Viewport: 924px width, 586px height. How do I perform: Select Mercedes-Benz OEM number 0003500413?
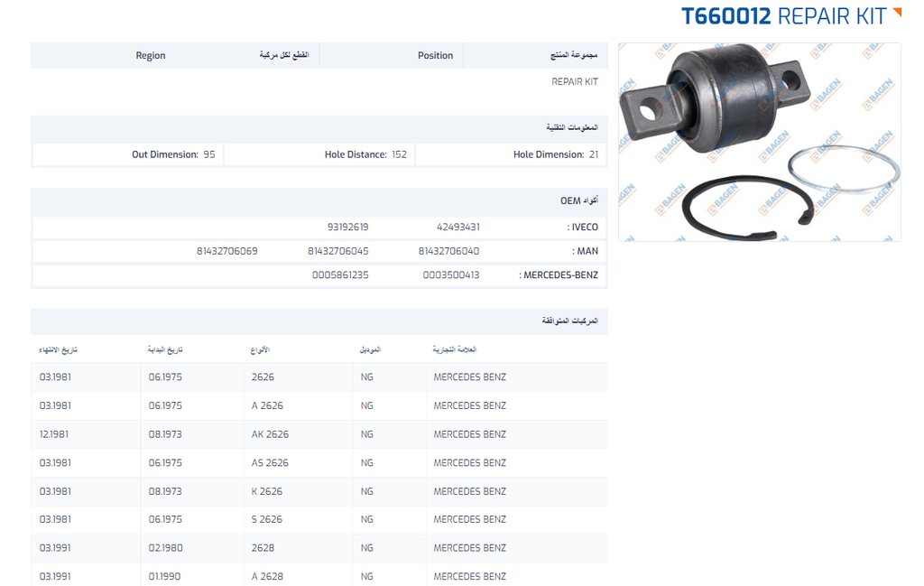[451, 275]
